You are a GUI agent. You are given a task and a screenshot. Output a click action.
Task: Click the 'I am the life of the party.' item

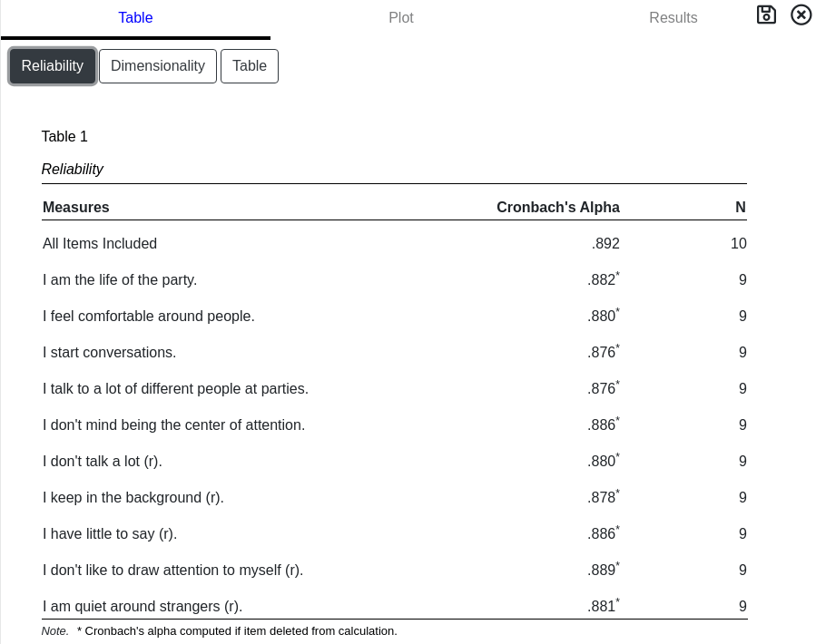tap(120, 280)
